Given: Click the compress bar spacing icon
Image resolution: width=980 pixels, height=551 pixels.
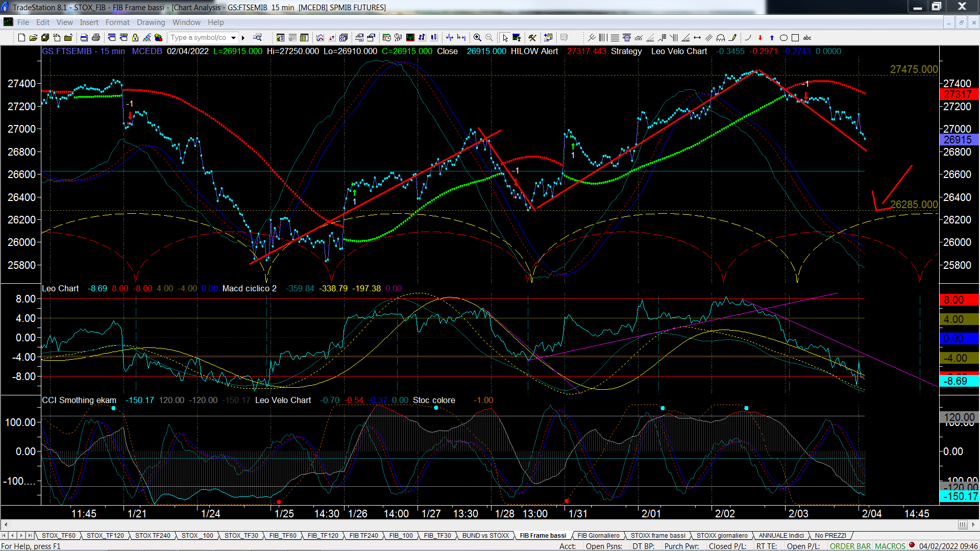Looking at the screenshot, I should (x=450, y=38).
